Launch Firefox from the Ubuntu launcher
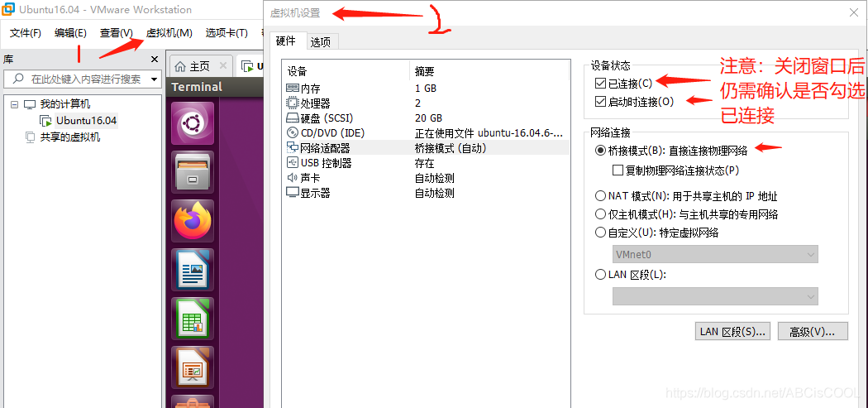Image resolution: width=868 pixels, height=408 pixels. pos(192,221)
